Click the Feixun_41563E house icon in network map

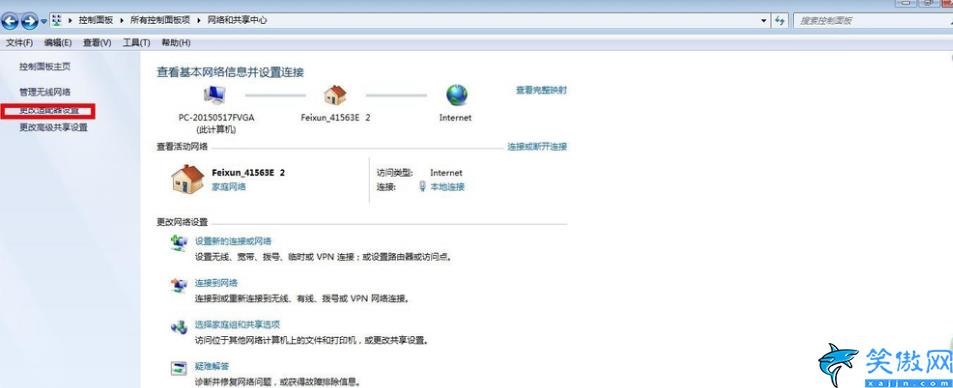[x=335, y=95]
